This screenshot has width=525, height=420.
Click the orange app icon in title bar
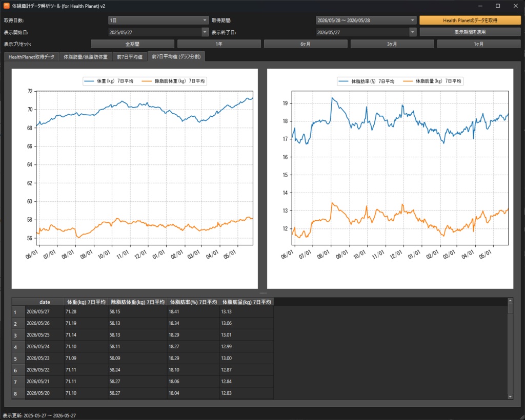(6, 6)
